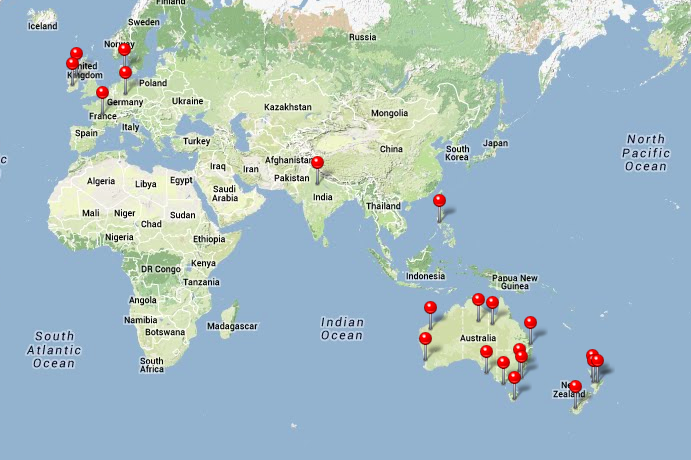Screen dimensions: 691x460
Task: Click the Kazakhstan country label
Action: [288, 107]
